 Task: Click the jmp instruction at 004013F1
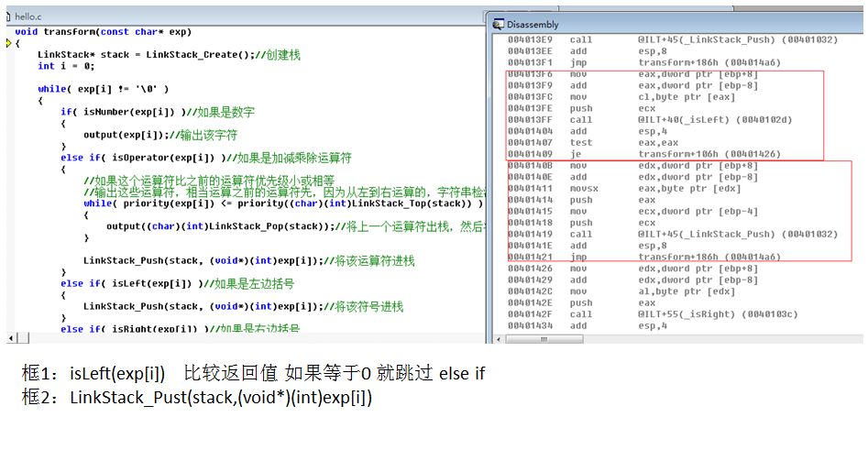click(x=644, y=62)
